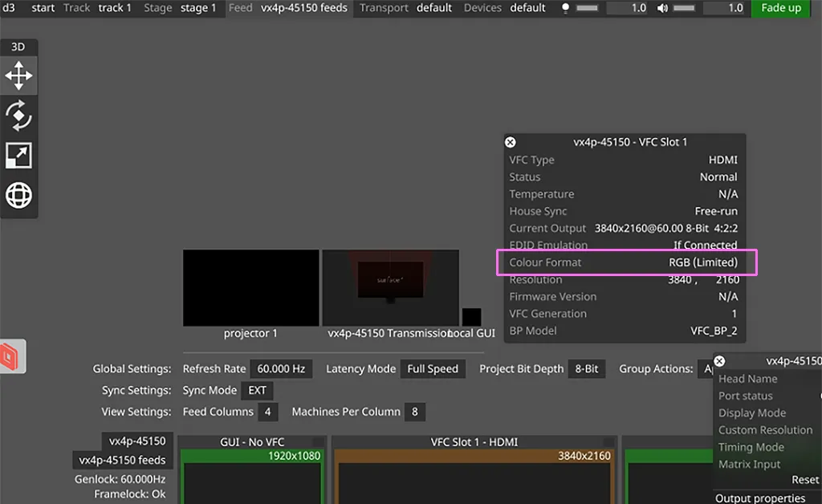Toggle the GUI - No VFC header checkbox
This screenshot has height=504, width=822.
(318, 442)
